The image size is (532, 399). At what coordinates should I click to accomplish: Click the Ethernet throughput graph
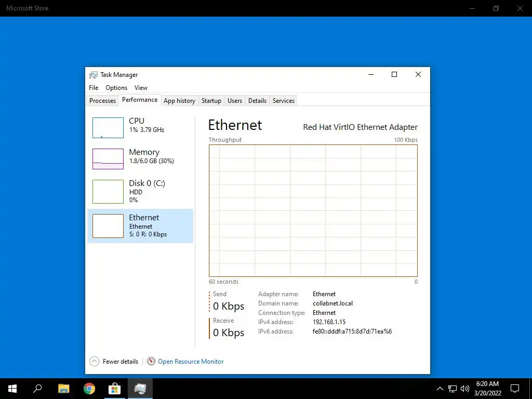click(313, 211)
